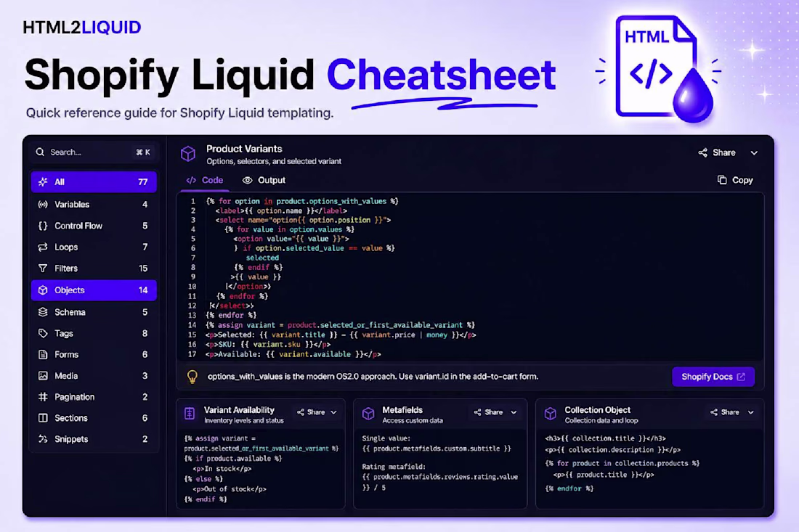
Task: Click the Code brackets icon
Action: (191, 180)
